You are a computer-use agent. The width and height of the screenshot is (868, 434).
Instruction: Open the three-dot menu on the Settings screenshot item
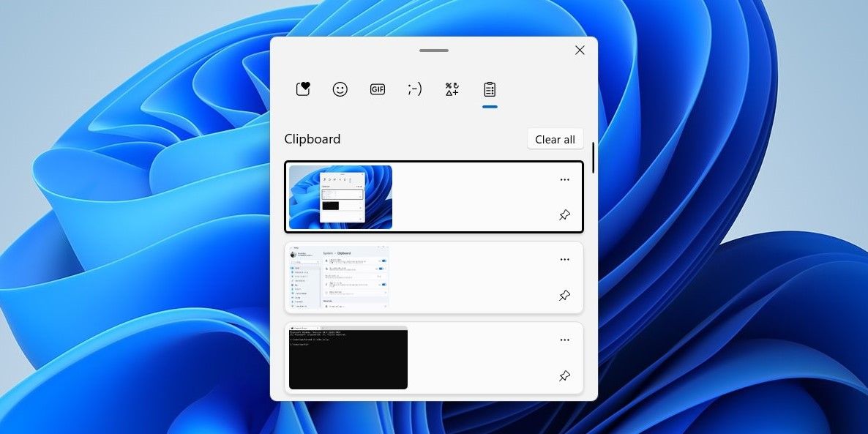564,259
